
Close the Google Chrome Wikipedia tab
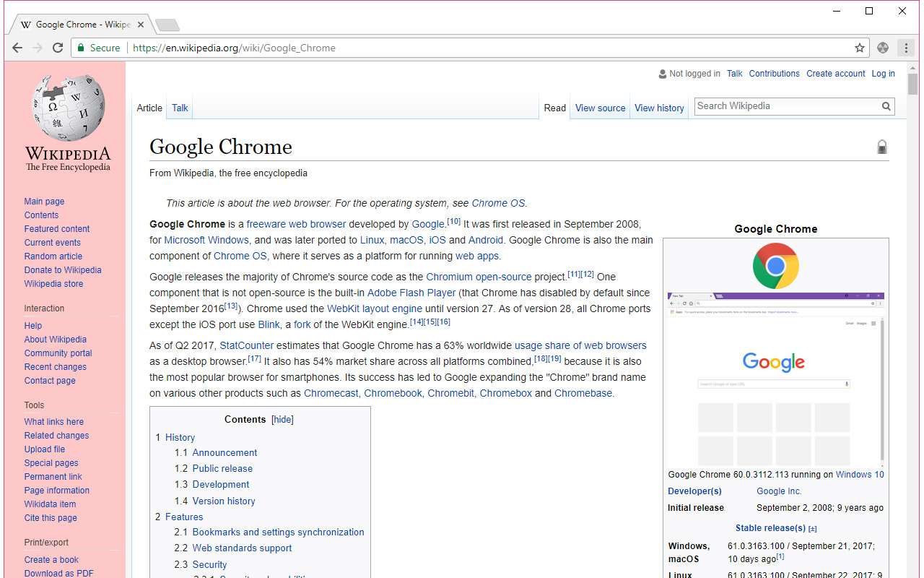click(x=141, y=25)
